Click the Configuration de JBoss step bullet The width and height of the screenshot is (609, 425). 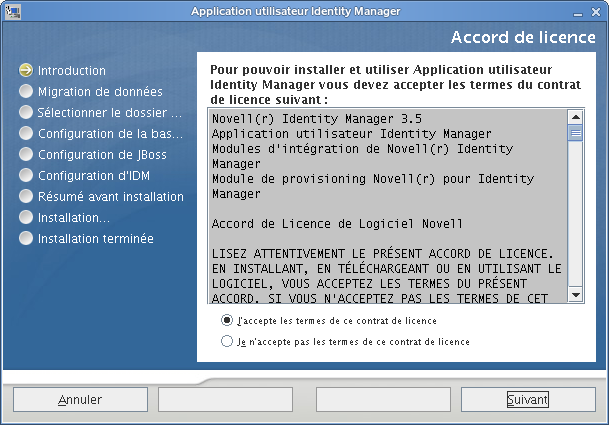coord(25,155)
